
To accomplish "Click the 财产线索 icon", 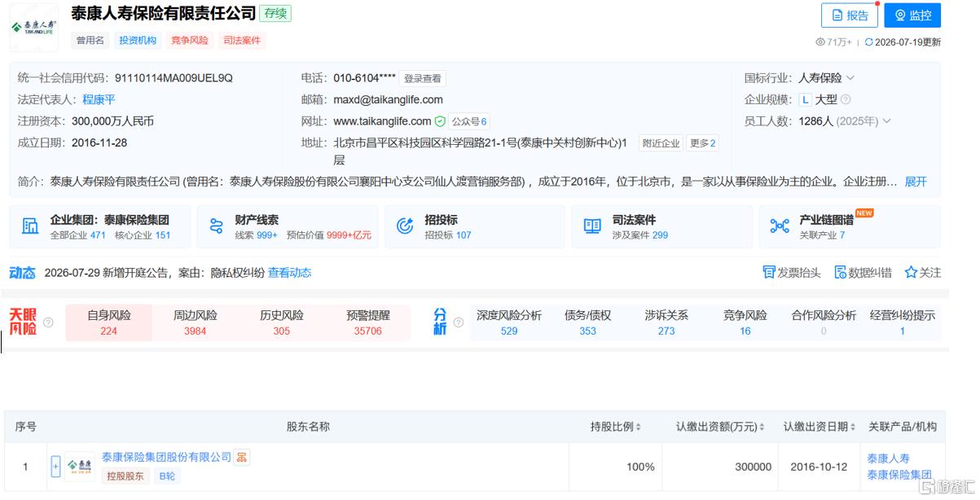I will click(216, 226).
